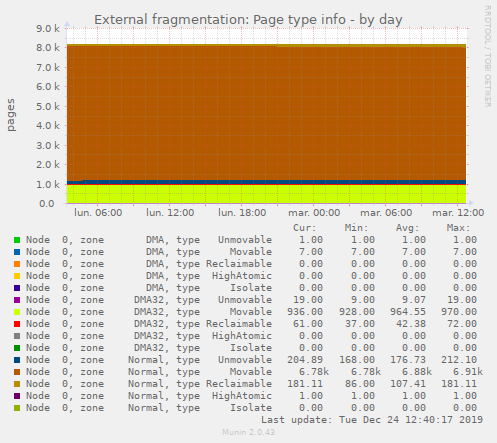The width and height of the screenshot is (497, 443).
Task: Click the orange DMA Reclaimable legend swatch
Action: [x=17, y=264]
